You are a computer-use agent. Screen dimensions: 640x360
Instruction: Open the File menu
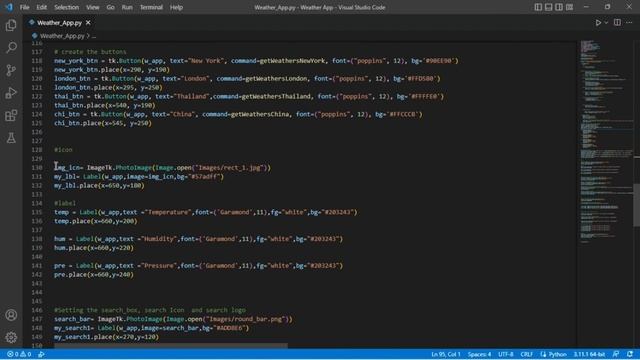tap(24, 7)
